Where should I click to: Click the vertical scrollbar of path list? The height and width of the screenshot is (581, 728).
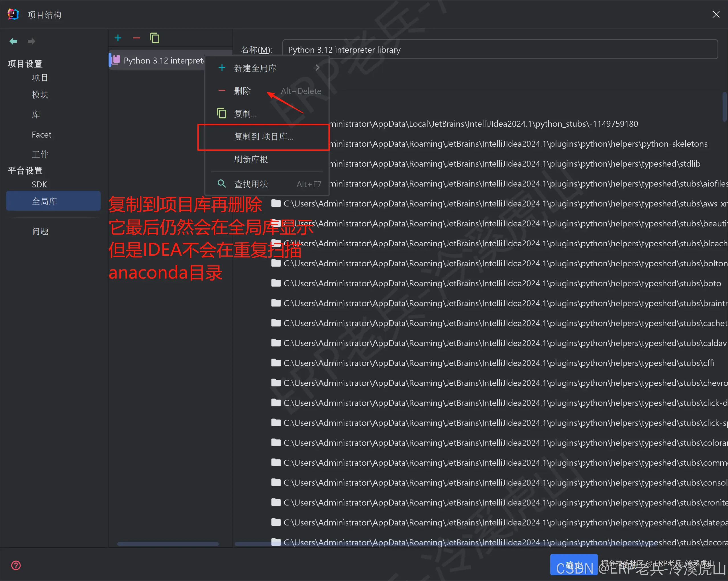click(724, 107)
